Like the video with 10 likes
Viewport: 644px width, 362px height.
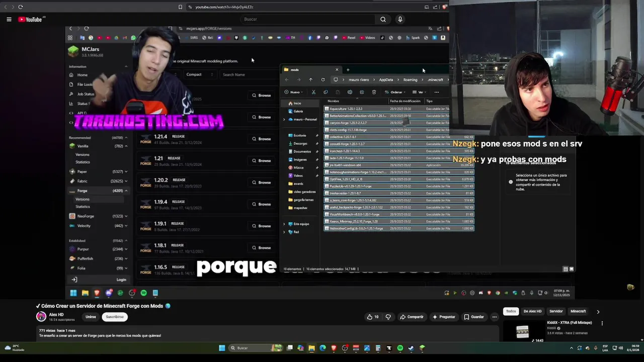[373, 317]
